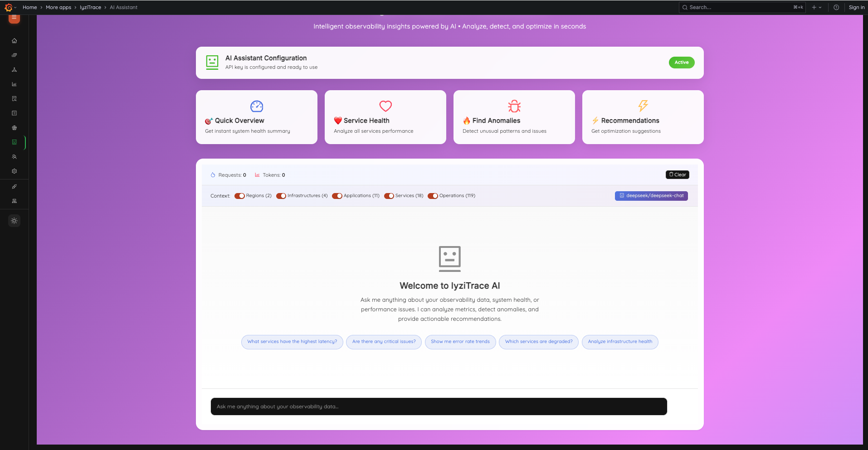Open the deepseek/deepseek-chat model selector

point(651,196)
